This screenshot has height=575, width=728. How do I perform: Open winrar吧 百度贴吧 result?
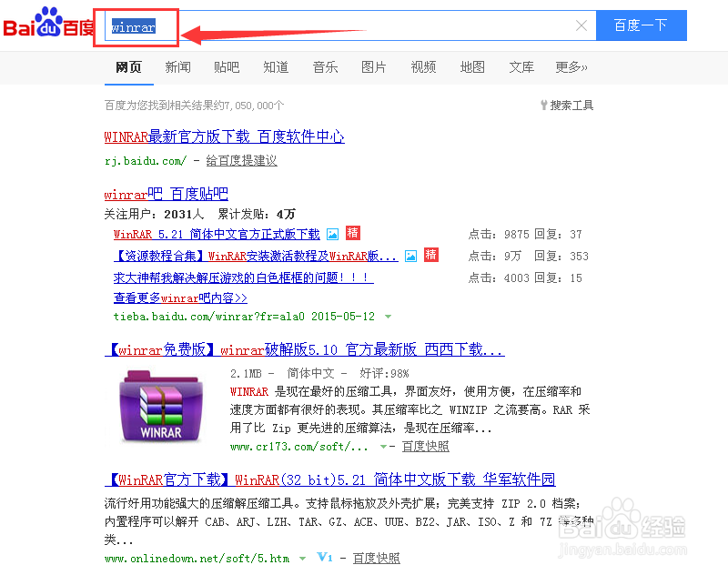167,194
